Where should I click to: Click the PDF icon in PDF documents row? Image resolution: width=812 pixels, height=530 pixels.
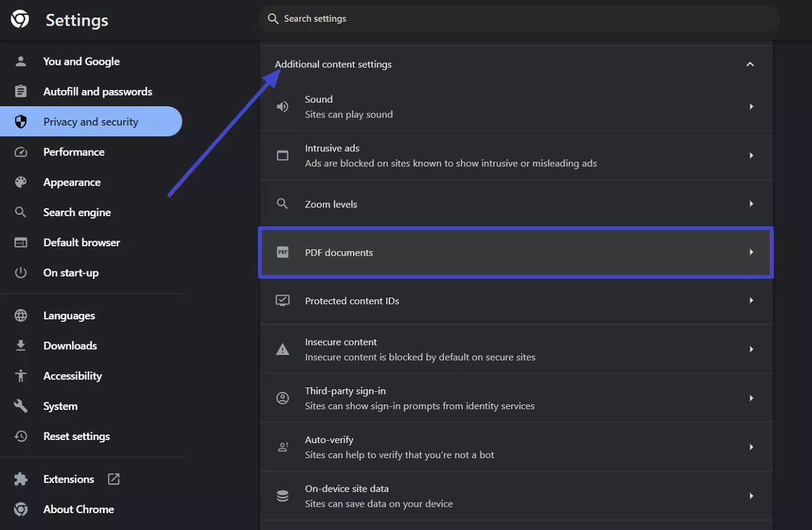click(282, 252)
